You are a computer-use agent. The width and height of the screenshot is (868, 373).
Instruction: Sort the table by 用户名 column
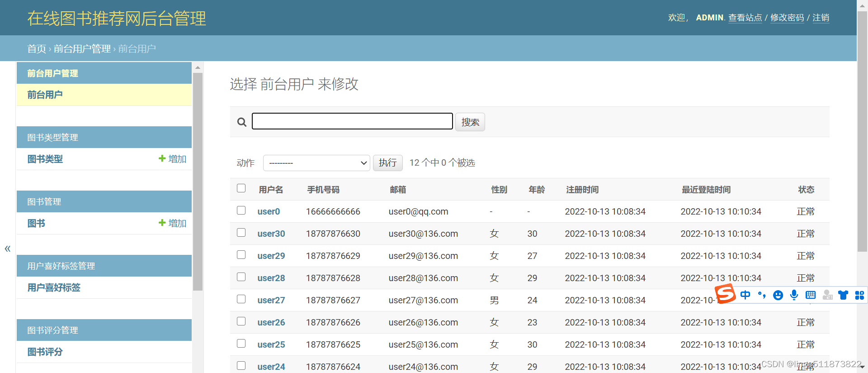[271, 190]
